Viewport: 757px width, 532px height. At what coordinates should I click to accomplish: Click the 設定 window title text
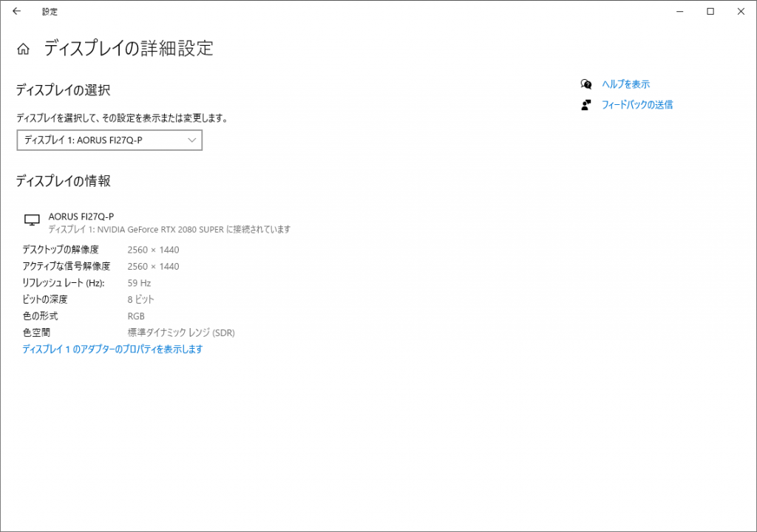[x=50, y=12]
